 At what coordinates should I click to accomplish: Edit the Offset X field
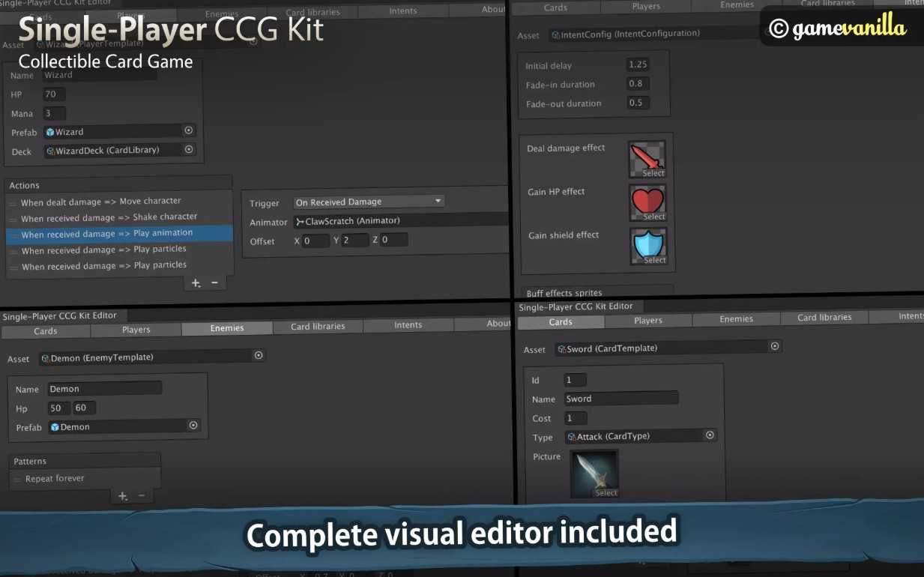316,241
